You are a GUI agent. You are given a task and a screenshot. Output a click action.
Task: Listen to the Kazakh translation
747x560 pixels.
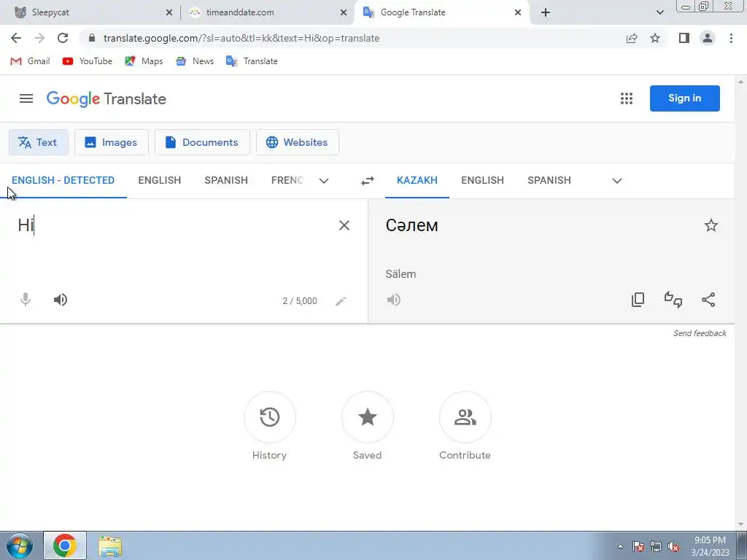(393, 300)
